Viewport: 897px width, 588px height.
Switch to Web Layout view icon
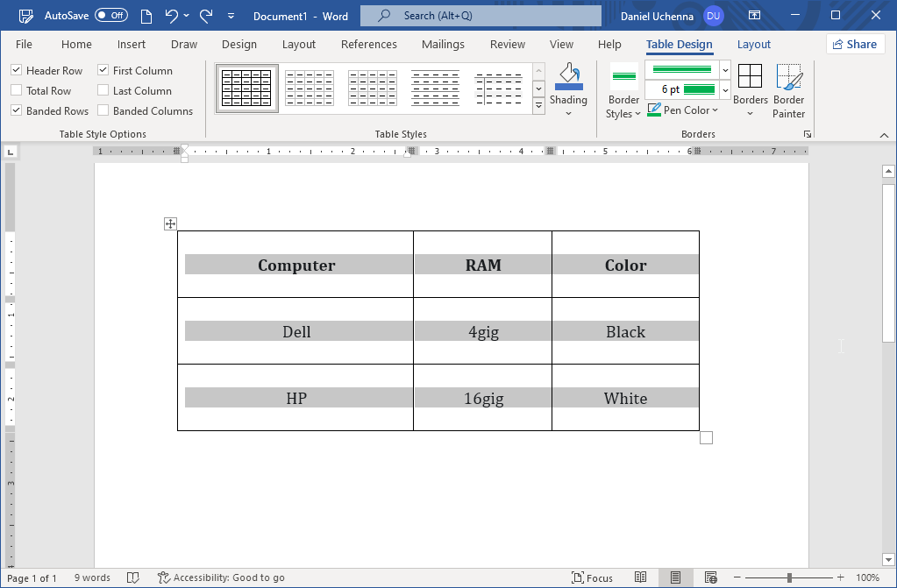point(711,577)
